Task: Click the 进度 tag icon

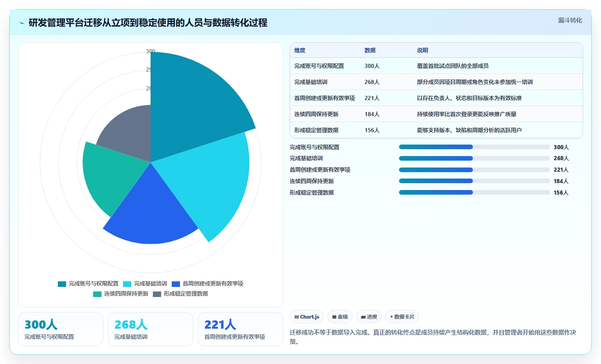Action: [363, 317]
